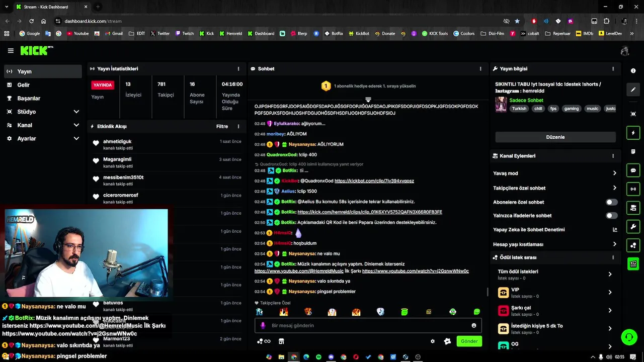Click the user profile avatar in the header

click(625, 51)
